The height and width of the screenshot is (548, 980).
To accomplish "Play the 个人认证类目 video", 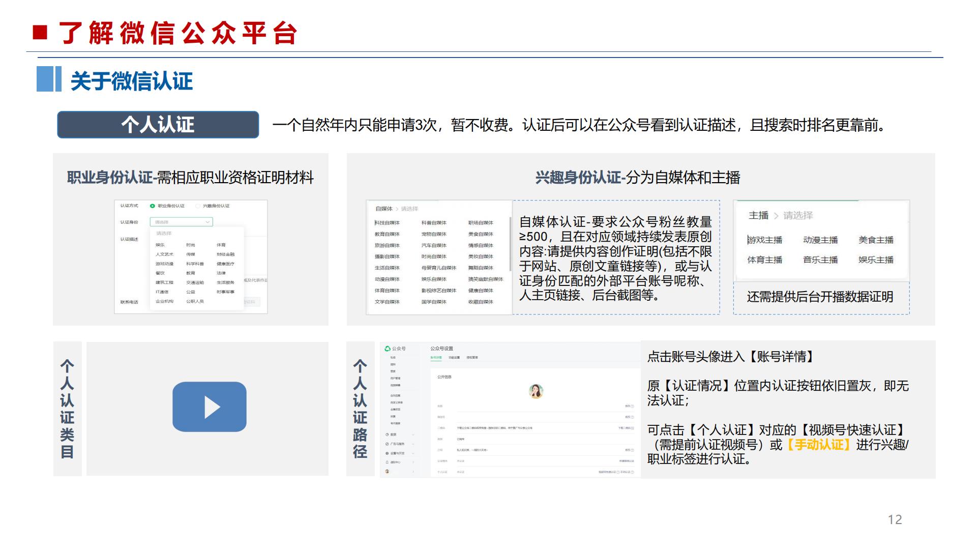I will pyautogui.click(x=209, y=407).
